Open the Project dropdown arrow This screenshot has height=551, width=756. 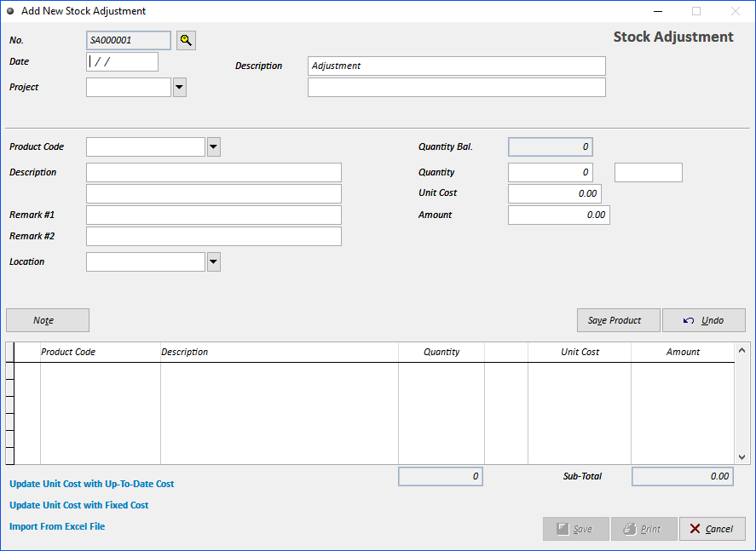[179, 88]
